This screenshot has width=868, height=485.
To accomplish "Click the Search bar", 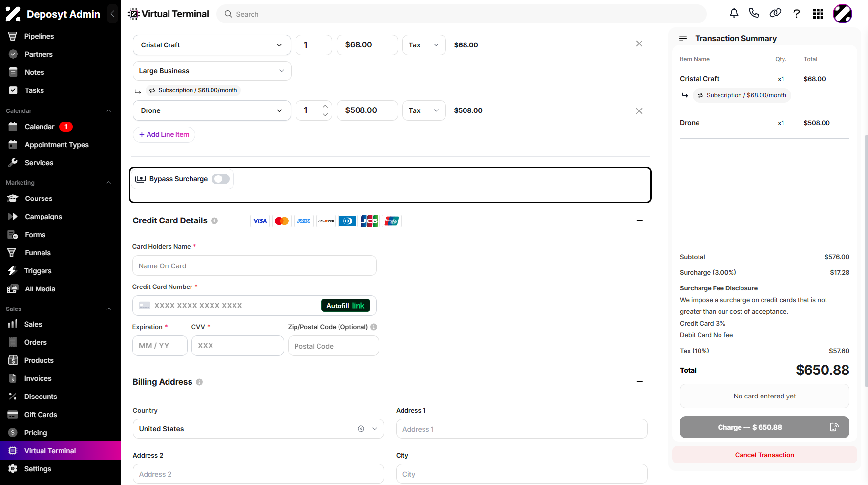I will (x=462, y=14).
